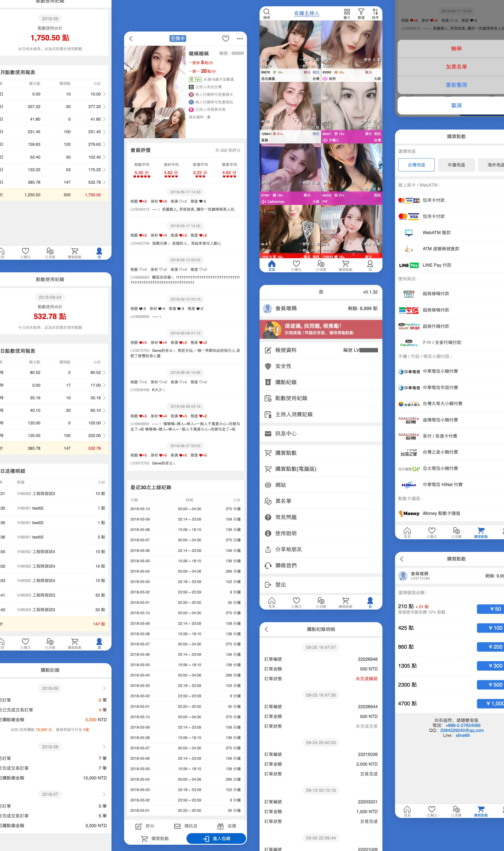The width and height of the screenshot is (504, 851).
Task: Go back from host profile page
Action: tap(131, 39)
